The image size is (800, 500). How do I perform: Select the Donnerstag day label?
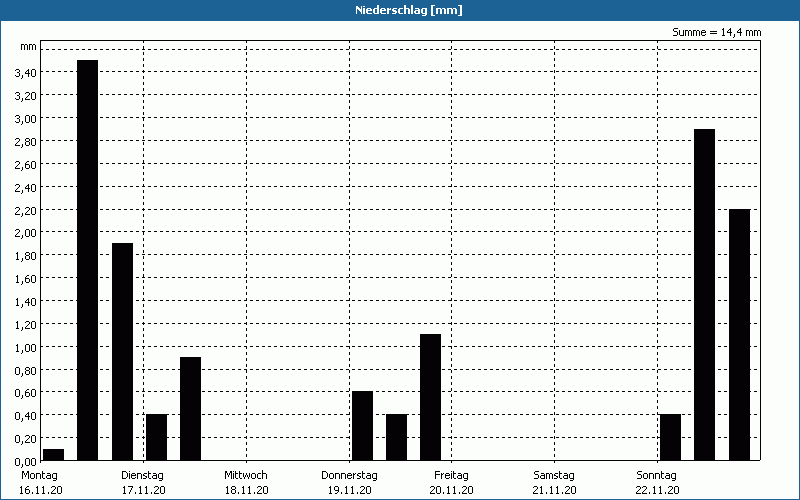(349, 476)
